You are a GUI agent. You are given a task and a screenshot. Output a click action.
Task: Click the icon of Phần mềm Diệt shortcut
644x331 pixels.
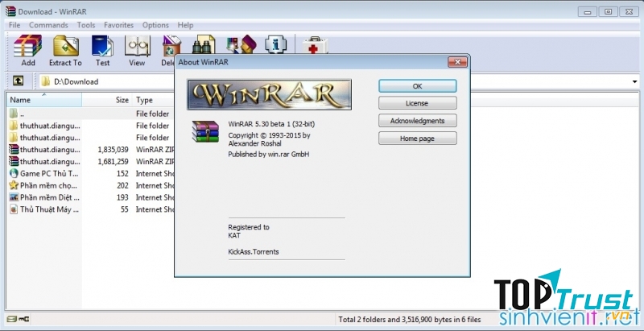[14, 197]
